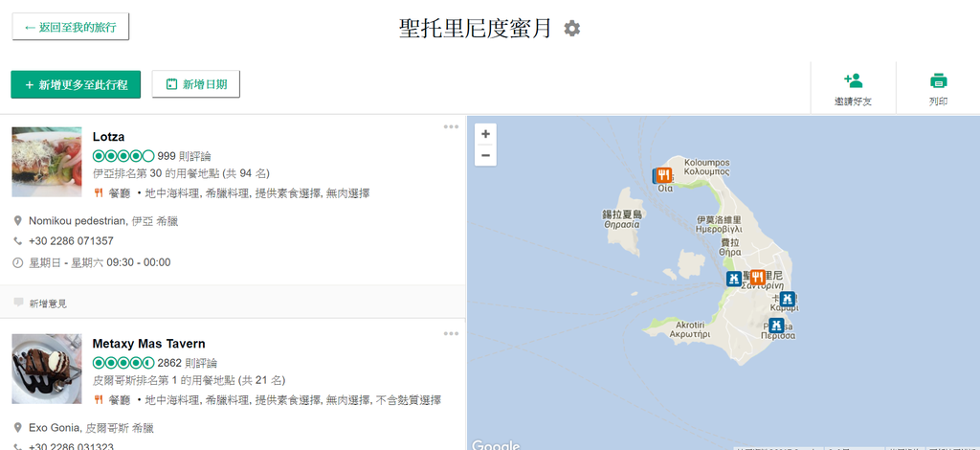Screen dimensions: 980x450
Task: Click 皮爾哥斯排名第 1 的用餐地點 ranking text
Action: pos(189,380)
